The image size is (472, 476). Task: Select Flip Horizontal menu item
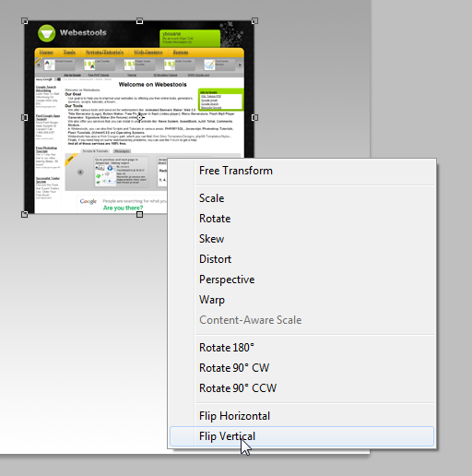click(x=301, y=416)
